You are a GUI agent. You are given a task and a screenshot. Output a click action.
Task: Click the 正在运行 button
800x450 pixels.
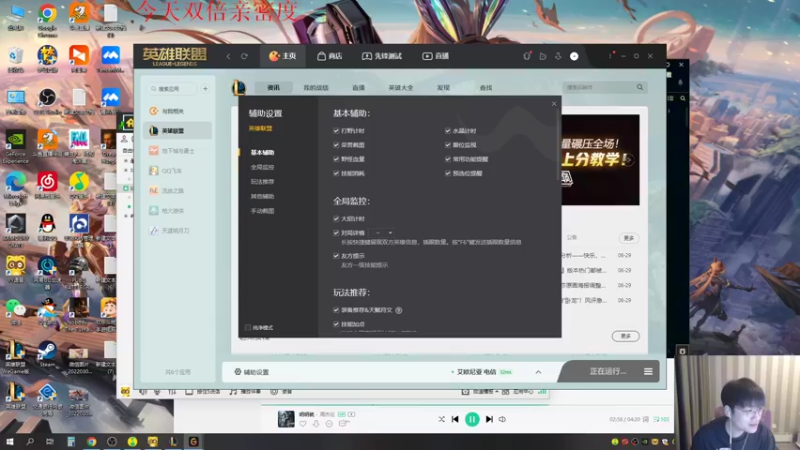click(x=607, y=371)
